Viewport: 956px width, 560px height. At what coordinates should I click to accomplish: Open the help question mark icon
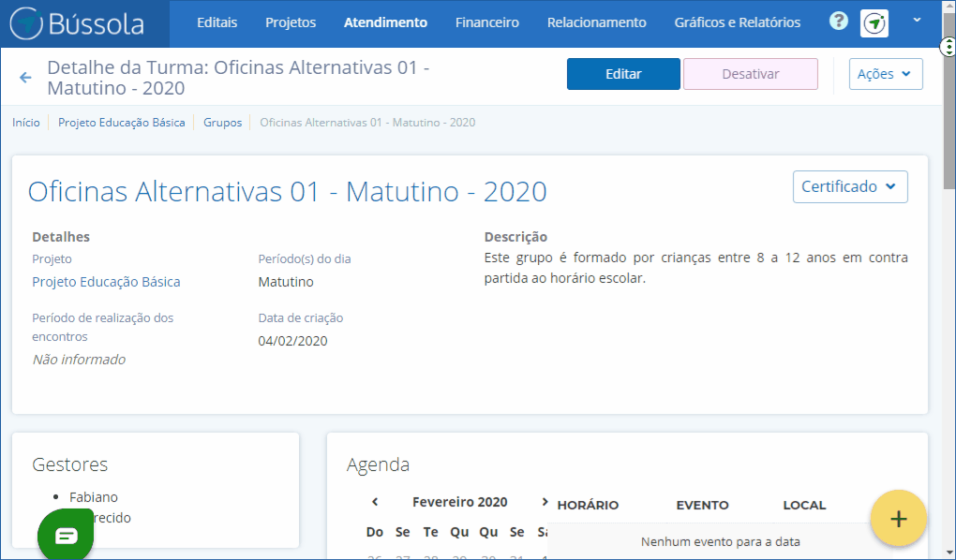[x=839, y=22]
